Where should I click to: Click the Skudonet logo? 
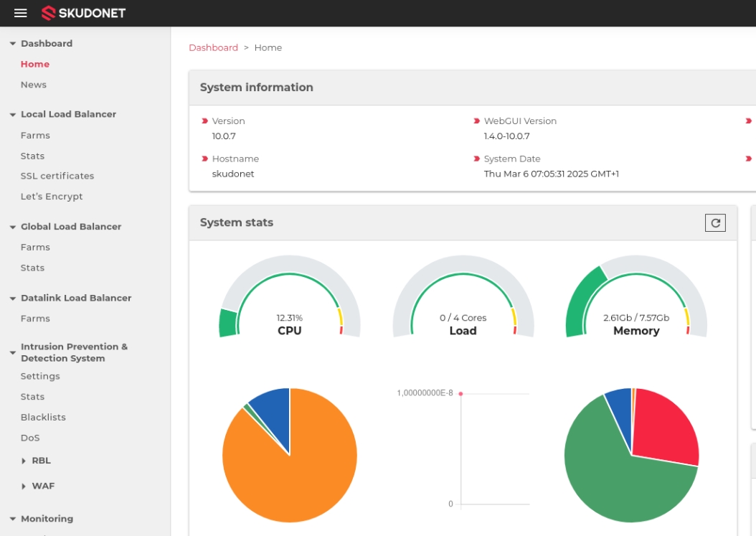pyautogui.click(x=83, y=13)
